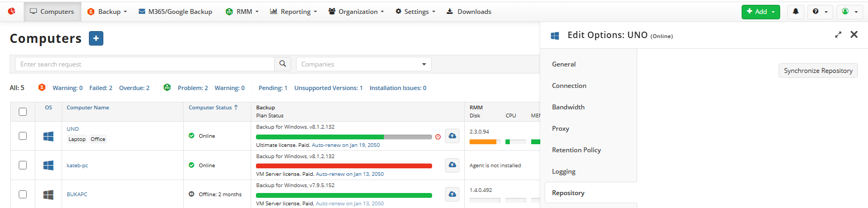Click the cloud backup icon in UNO row
This screenshot has width=868, height=208.
pyautogui.click(x=452, y=136)
